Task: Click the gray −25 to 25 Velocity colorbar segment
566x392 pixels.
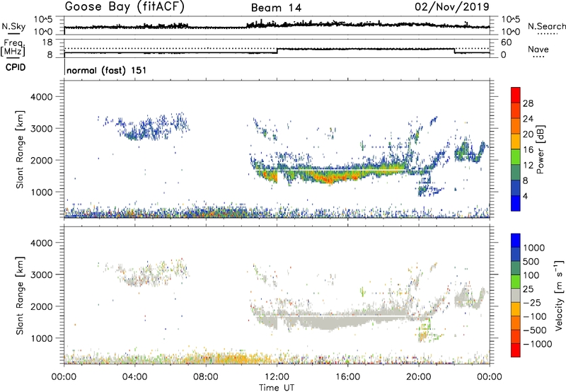Action: pos(516,295)
